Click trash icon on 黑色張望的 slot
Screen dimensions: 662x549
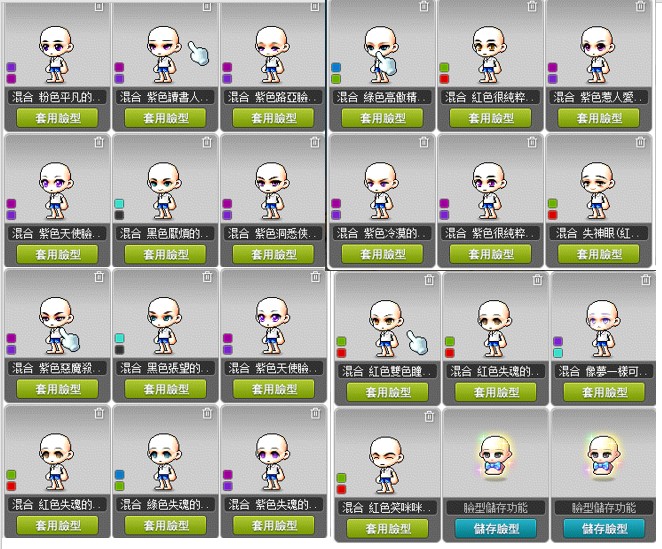(x=207, y=277)
